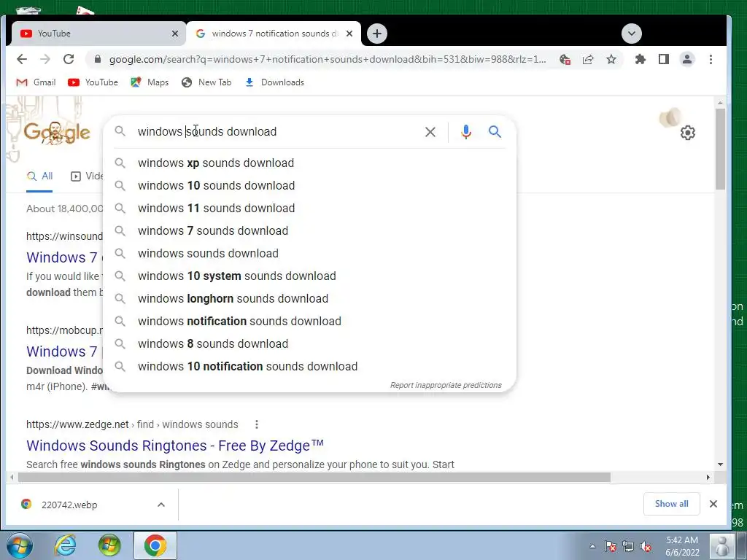Image resolution: width=747 pixels, height=560 pixels.
Task: Open Action Center flag in tray
Action: pyautogui.click(x=610, y=546)
